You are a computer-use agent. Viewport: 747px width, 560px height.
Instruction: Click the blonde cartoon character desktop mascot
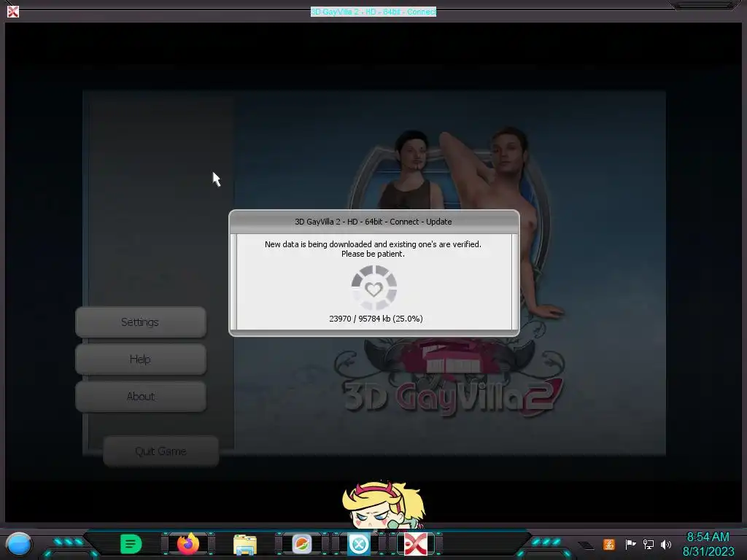384,505
